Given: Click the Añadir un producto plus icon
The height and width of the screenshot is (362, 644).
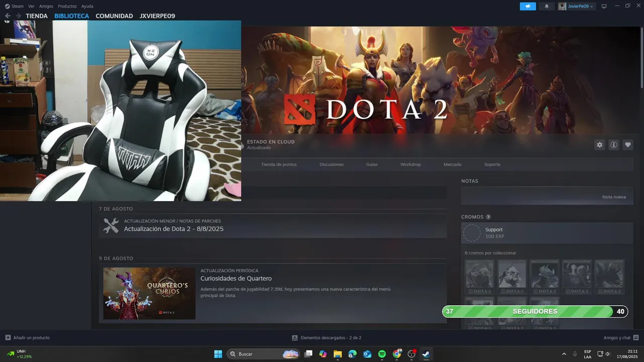Looking at the screenshot, I should [x=8, y=338].
